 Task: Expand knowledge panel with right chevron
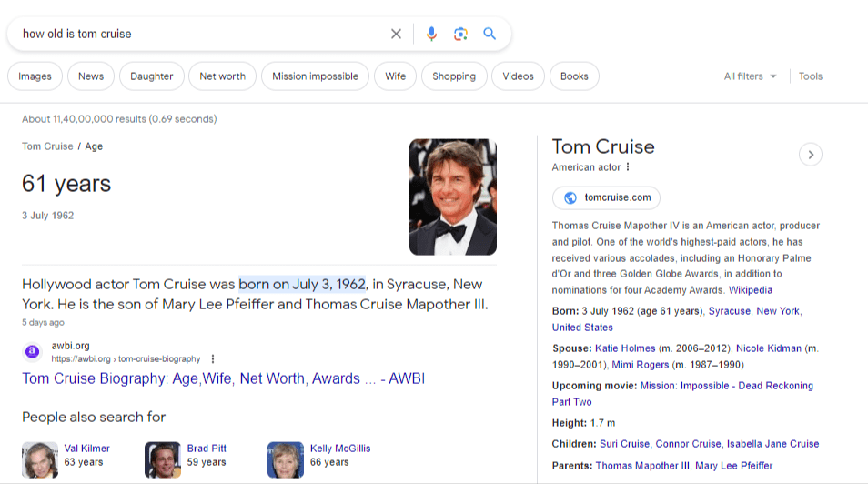point(811,155)
